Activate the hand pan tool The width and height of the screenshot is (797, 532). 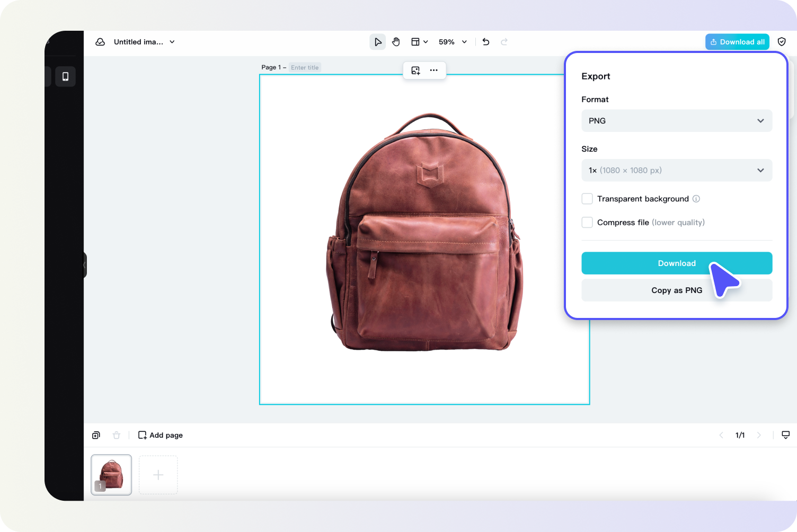tap(396, 41)
